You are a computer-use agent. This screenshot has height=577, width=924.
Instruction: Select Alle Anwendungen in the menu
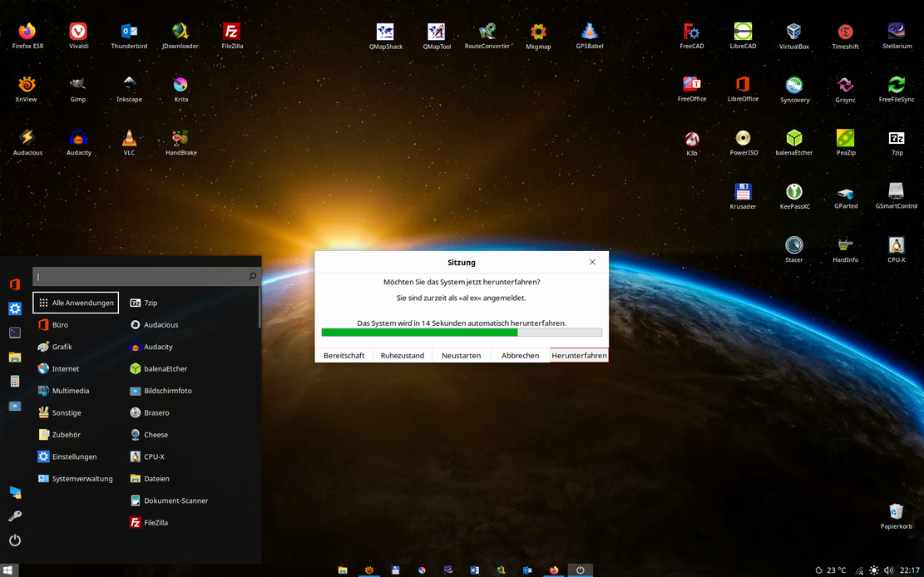(x=76, y=303)
